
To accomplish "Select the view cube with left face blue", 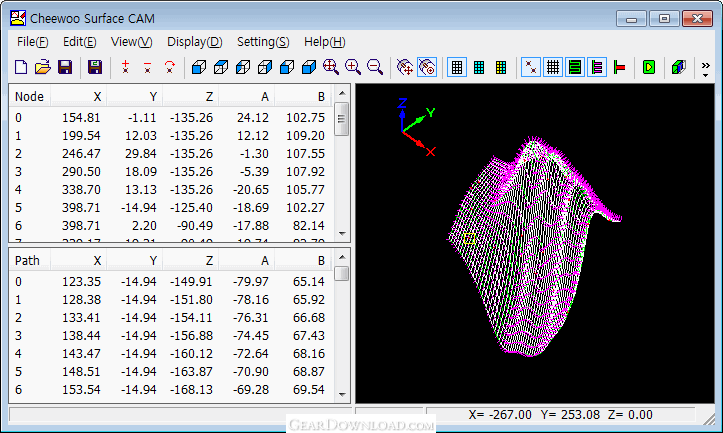I will (243, 67).
